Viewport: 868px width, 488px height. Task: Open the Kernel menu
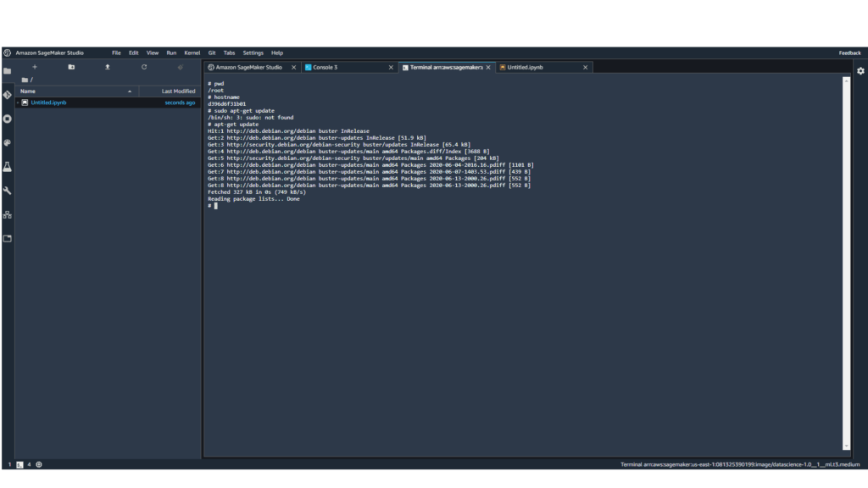point(192,53)
